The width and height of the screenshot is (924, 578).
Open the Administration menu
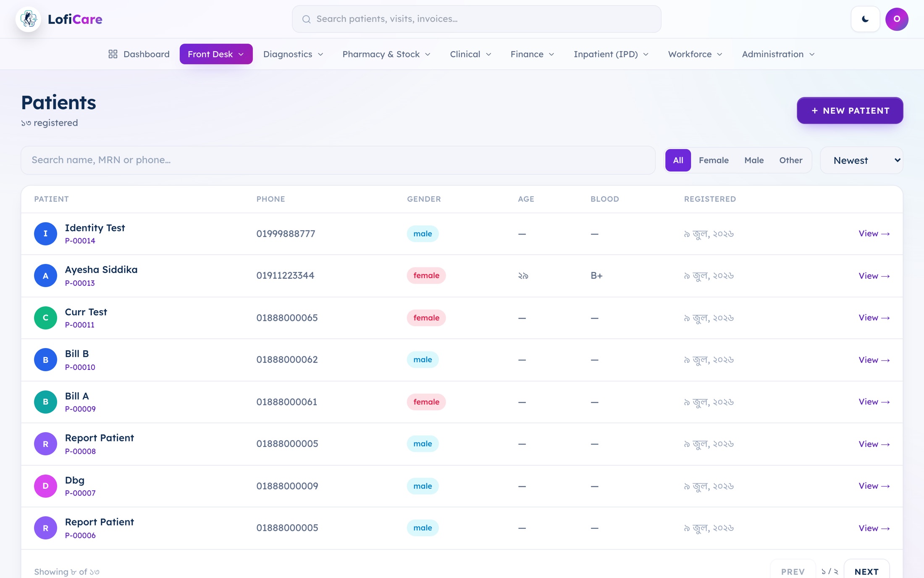778,54
